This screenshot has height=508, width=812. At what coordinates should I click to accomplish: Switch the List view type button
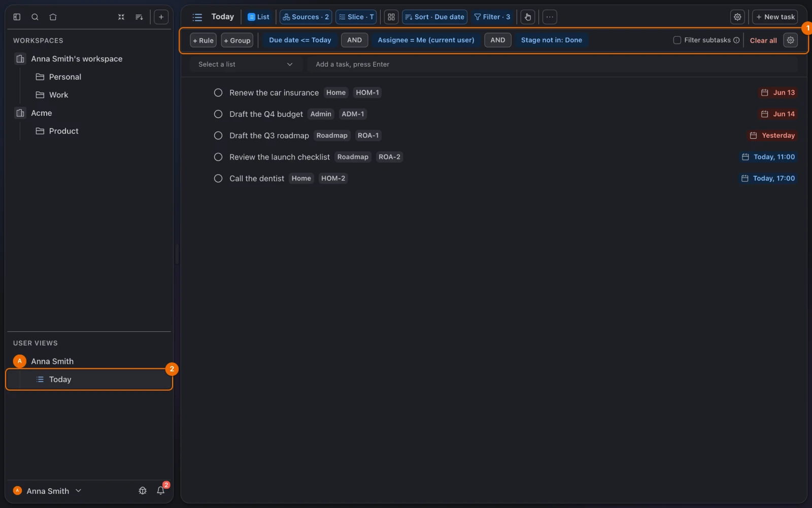(x=258, y=17)
